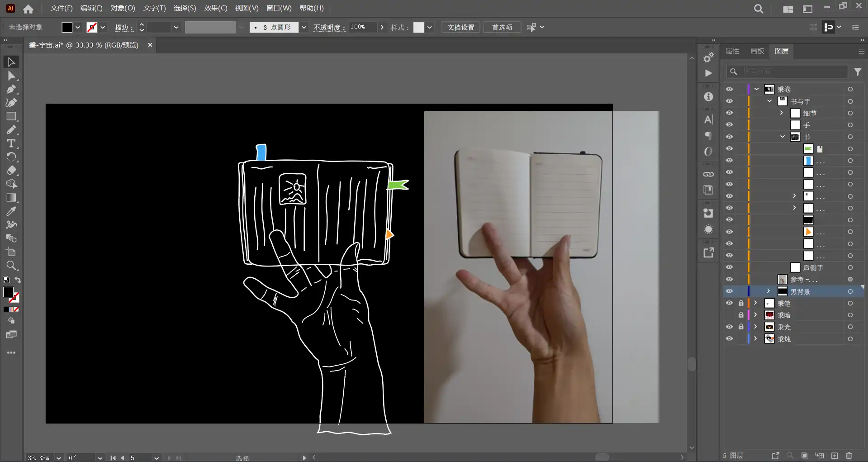Unlock the 秉笔 layer
The image size is (868, 462).
(741, 303)
